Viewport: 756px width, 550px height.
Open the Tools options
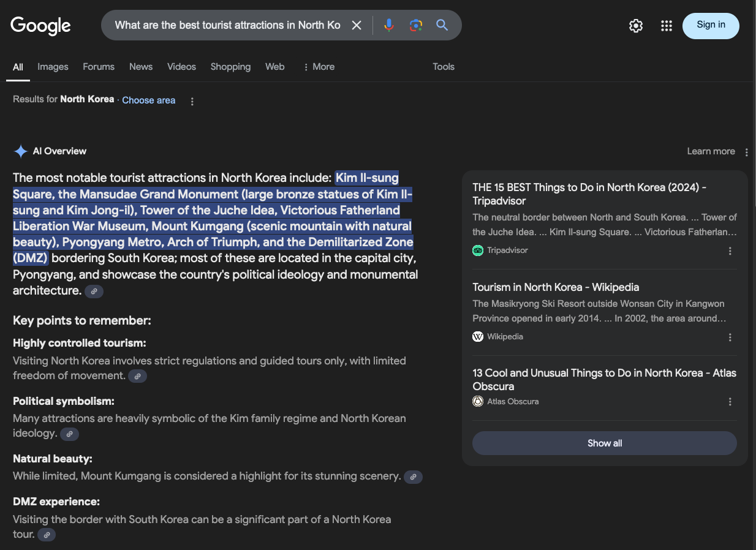(x=444, y=67)
